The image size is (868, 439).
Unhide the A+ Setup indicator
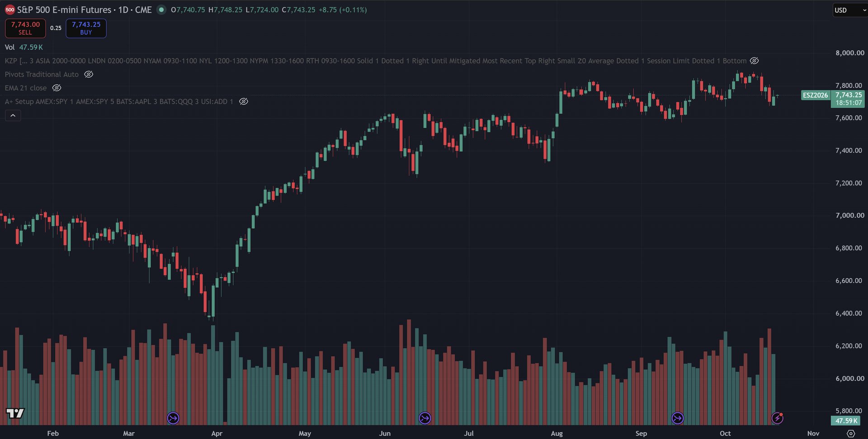click(x=243, y=101)
